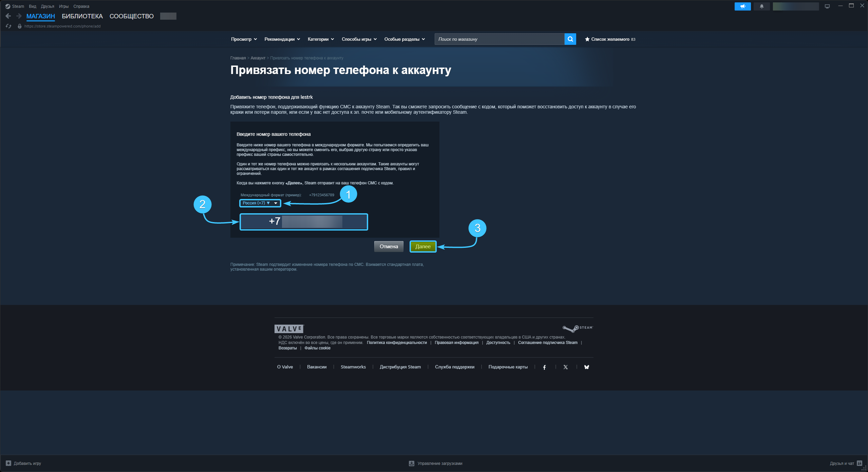Screen dimensions: 868x472
Task: Click the Add Game plus icon
Action: click(x=8, y=463)
